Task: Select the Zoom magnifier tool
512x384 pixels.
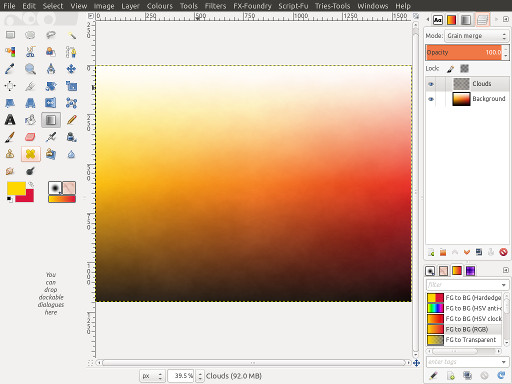Action: 30,69
